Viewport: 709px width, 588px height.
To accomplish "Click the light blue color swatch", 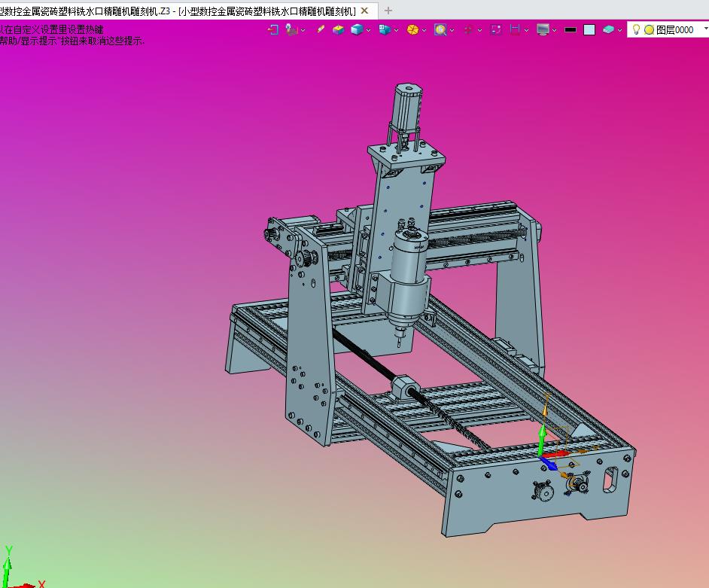I will click(x=589, y=30).
